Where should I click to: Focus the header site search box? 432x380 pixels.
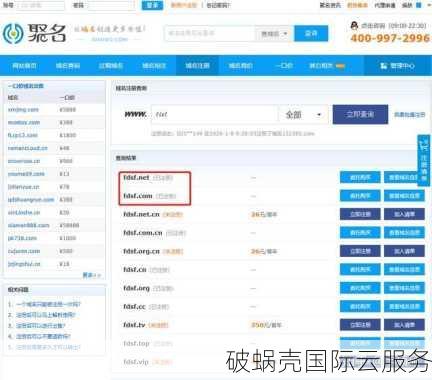coord(210,33)
